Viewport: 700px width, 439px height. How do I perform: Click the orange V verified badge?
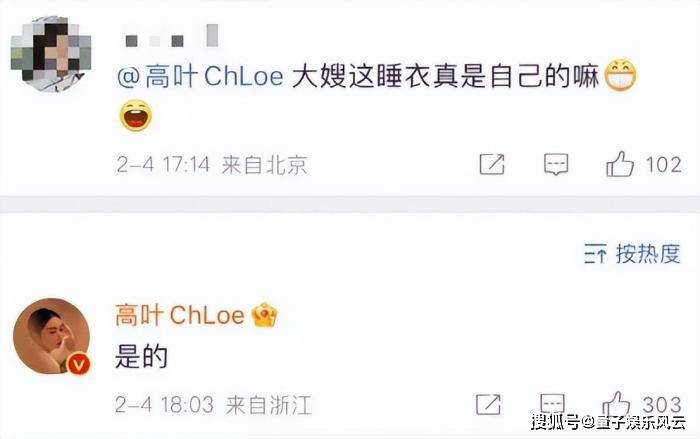point(78,364)
